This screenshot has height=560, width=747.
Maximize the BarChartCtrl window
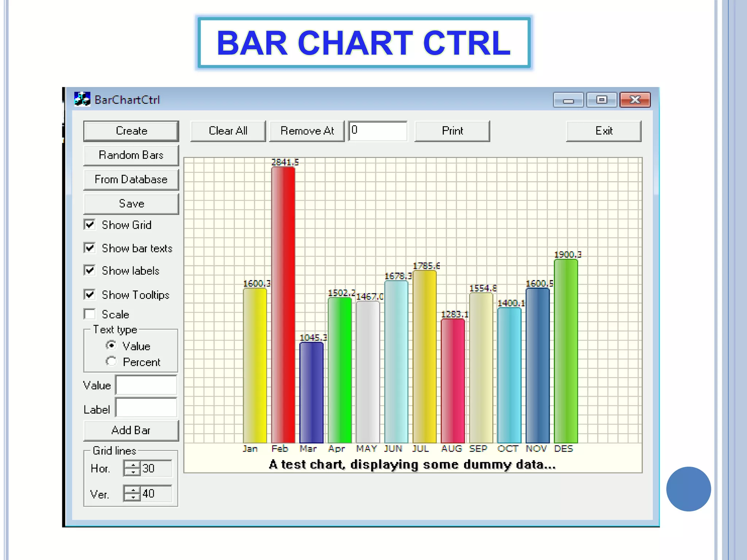[x=602, y=100]
